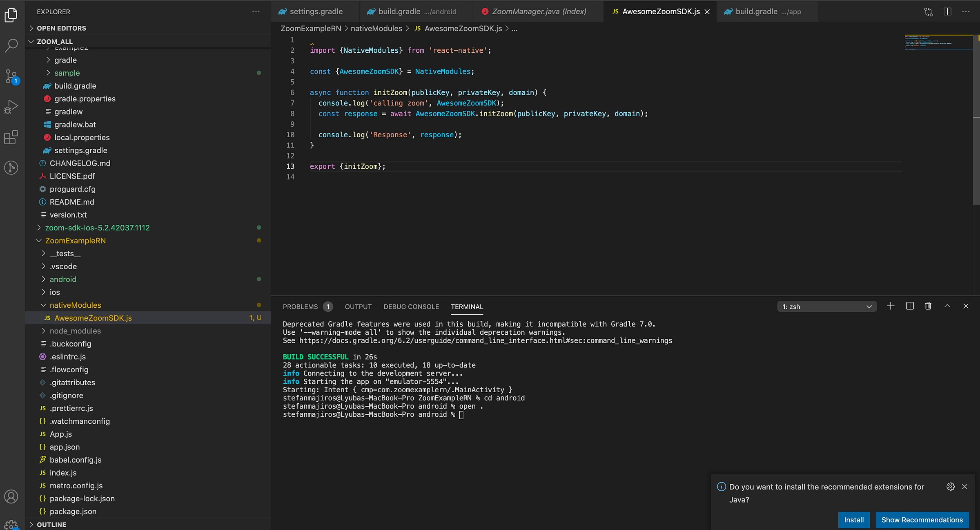This screenshot has height=530, width=980.
Task: Click the Open Changes compare icon
Action: [928, 12]
